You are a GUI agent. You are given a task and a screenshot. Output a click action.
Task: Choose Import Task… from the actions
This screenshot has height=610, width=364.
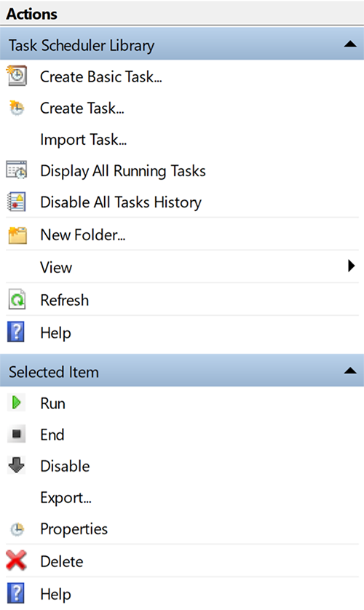(x=84, y=140)
